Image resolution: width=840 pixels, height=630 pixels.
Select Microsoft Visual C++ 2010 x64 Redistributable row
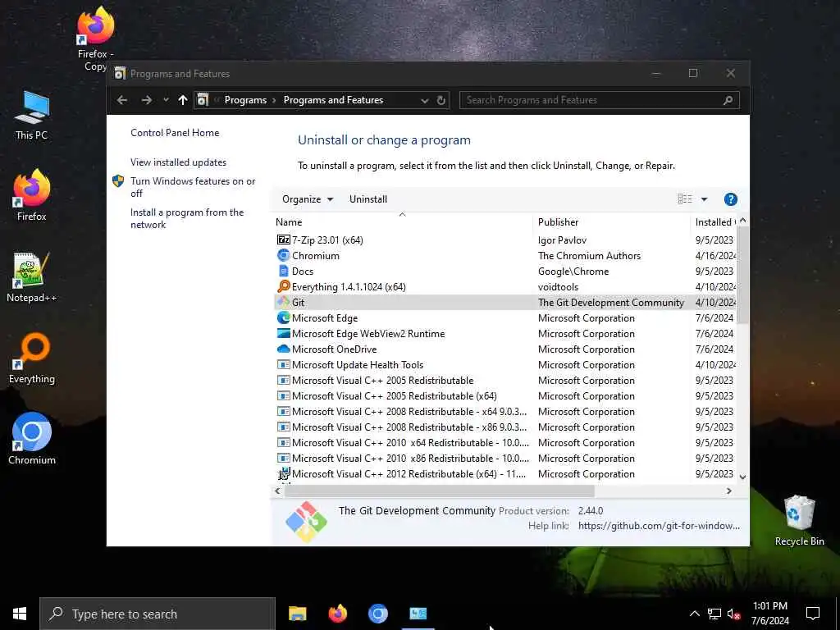click(505, 442)
